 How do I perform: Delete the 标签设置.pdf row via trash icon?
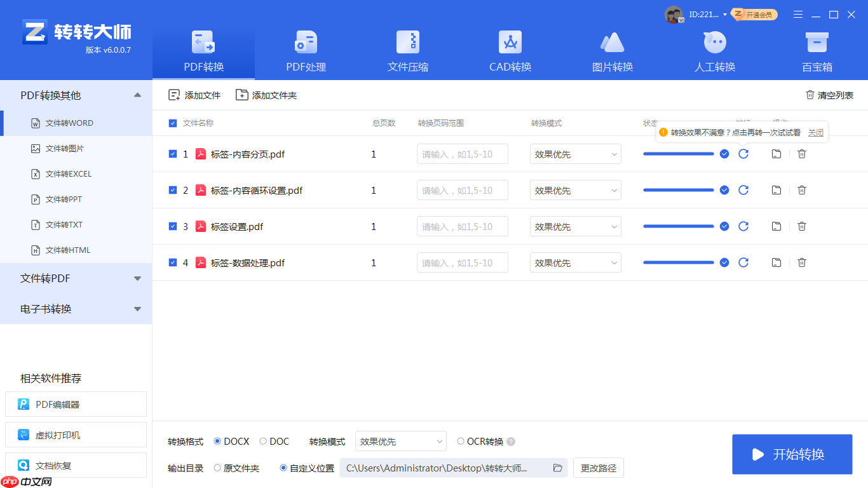coord(802,226)
